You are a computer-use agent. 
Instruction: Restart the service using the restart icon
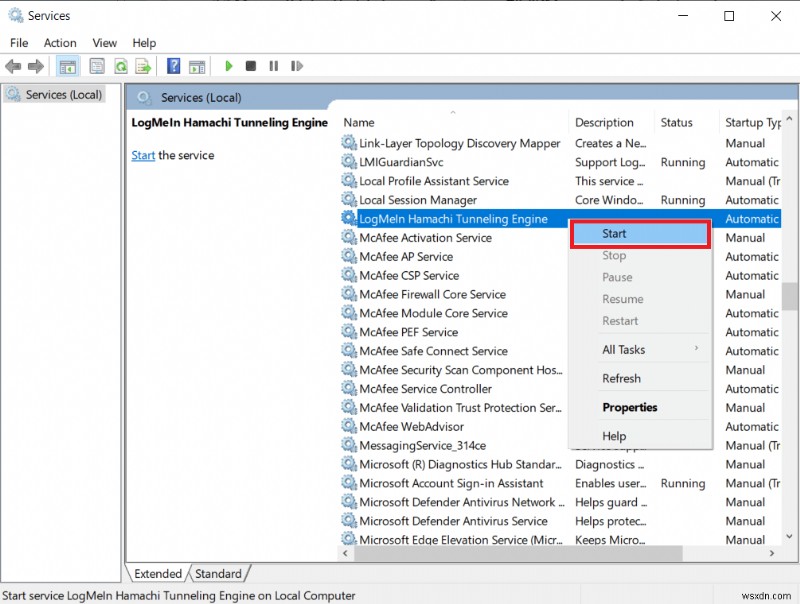coord(298,66)
